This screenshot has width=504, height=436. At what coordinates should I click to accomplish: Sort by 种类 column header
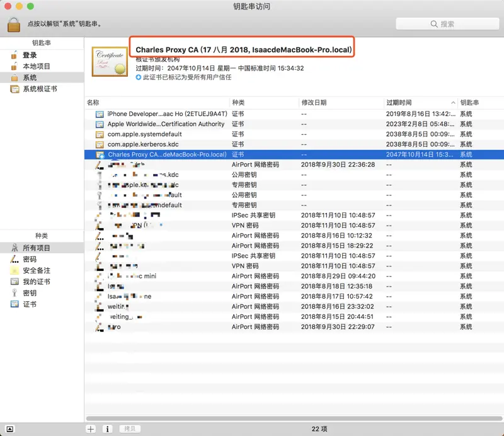tap(264, 103)
